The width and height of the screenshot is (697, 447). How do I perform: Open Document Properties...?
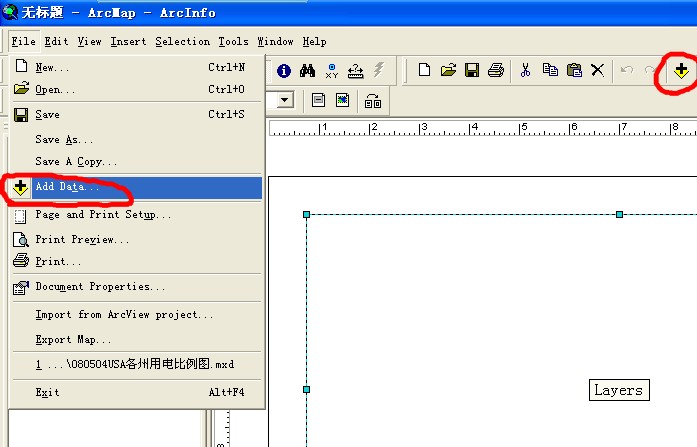point(136,287)
